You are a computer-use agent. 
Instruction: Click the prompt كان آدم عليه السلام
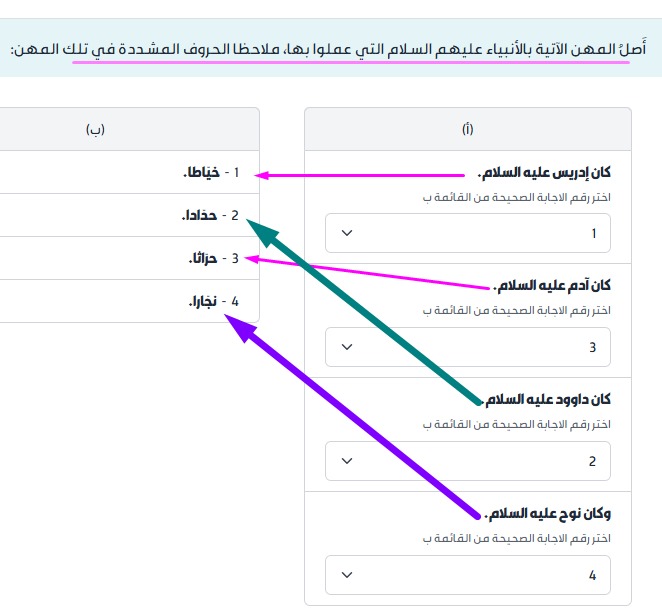point(552,286)
